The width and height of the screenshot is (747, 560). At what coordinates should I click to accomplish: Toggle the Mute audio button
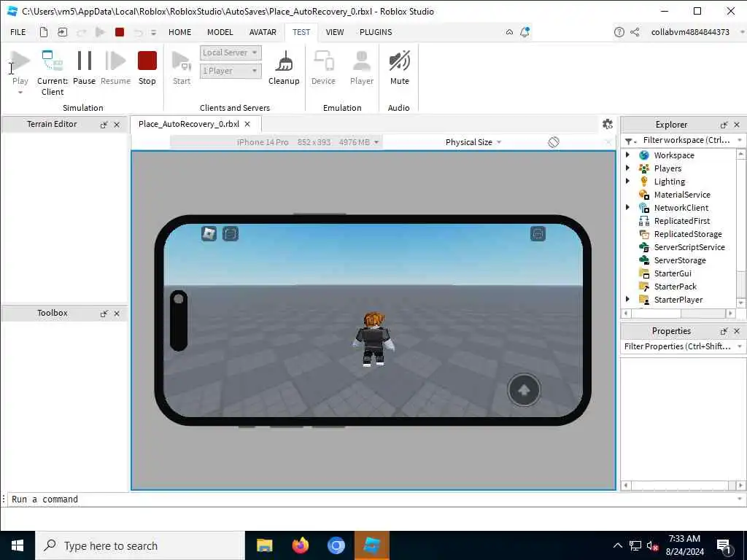click(x=399, y=68)
